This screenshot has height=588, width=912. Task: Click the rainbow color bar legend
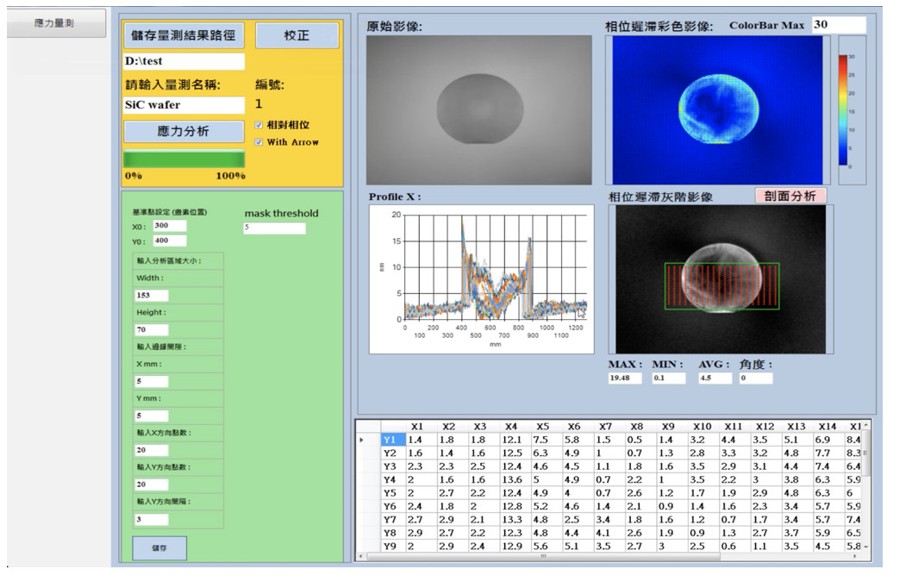pyautogui.click(x=845, y=109)
